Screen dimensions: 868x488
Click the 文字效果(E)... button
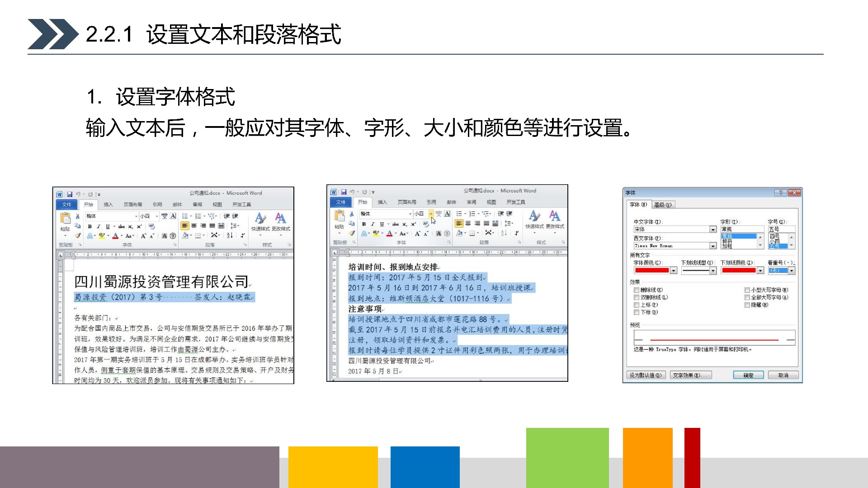click(x=691, y=375)
